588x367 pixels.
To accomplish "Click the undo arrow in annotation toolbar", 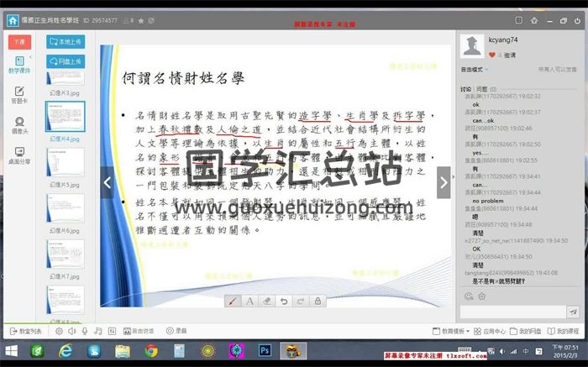I will click(x=284, y=301).
